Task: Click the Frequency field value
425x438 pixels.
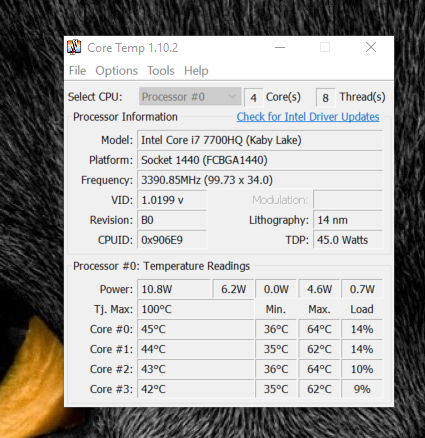Action: (260, 180)
